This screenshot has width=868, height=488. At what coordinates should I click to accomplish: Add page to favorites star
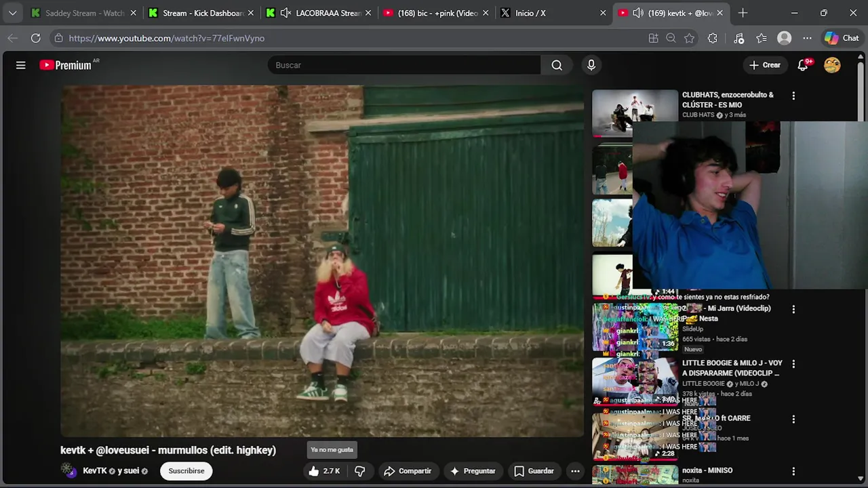point(690,39)
